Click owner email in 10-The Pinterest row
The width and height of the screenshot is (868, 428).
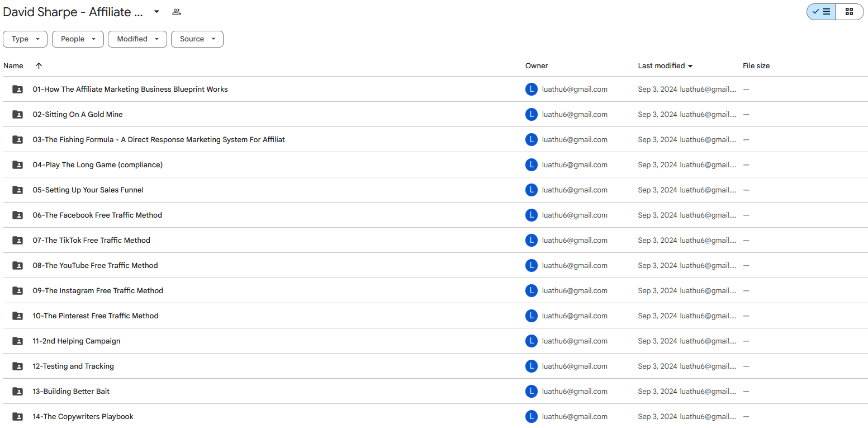575,316
